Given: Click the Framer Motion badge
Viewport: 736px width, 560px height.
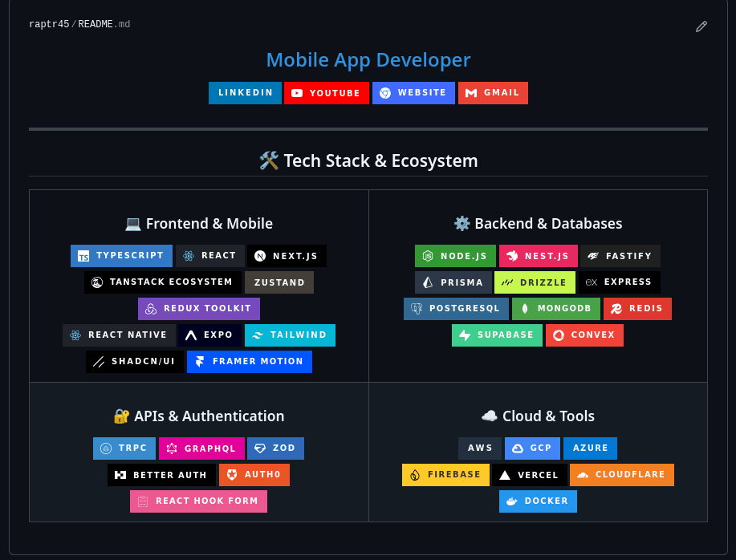Looking at the screenshot, I should click(x=250, y=362).
